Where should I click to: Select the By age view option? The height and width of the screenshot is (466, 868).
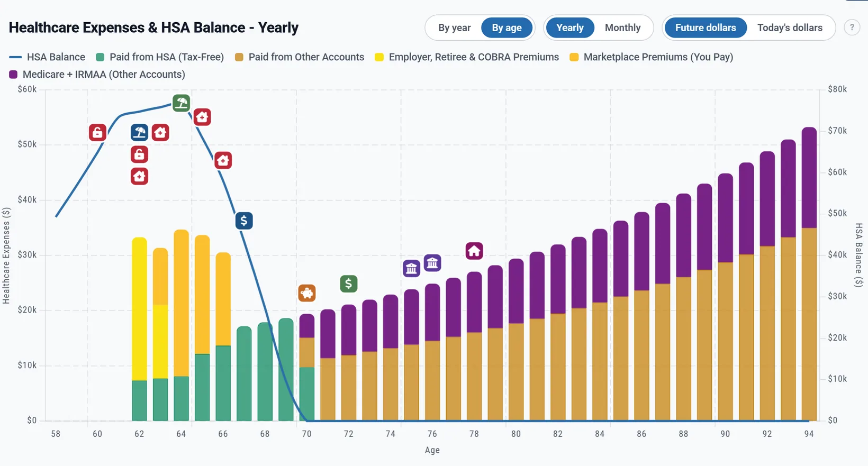pos(507,28)
